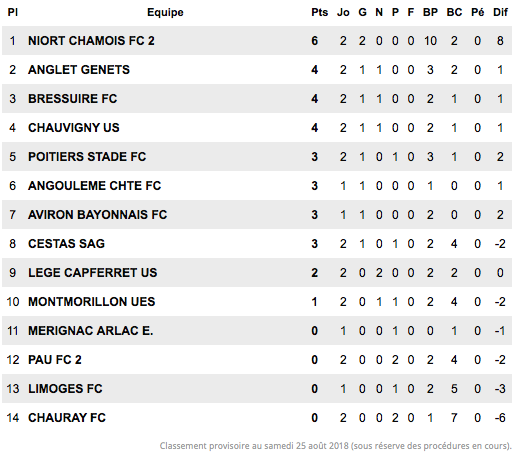Open CHAURAY FC team entry
The width and height of the screenshot is (515, 461).
pyautogui.click(x=67, y=418)
